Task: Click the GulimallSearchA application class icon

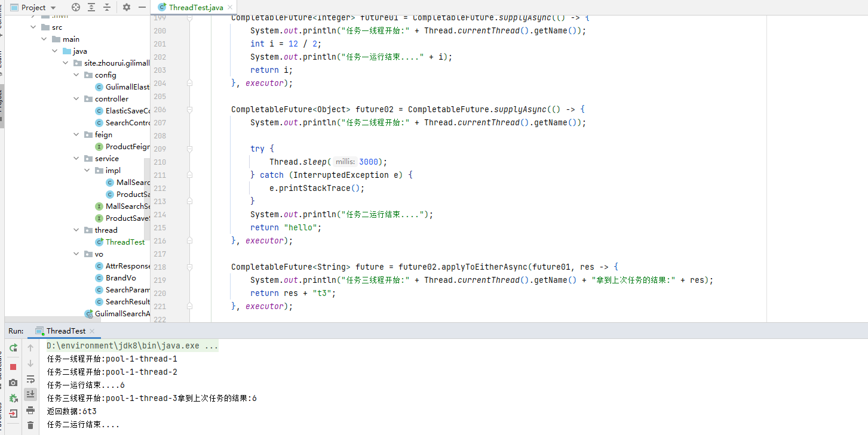Action: [89, 313]
